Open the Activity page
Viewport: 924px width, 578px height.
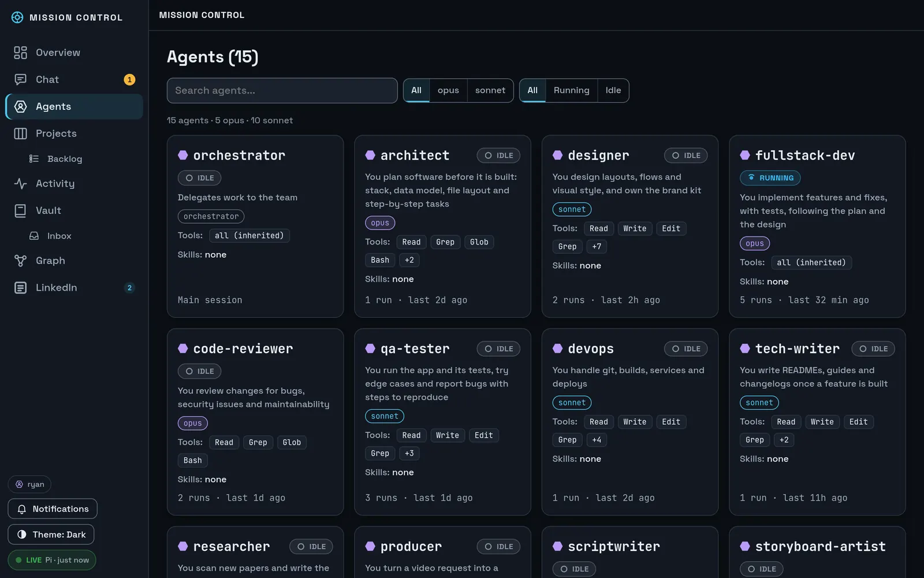click(x=74, y=184)
